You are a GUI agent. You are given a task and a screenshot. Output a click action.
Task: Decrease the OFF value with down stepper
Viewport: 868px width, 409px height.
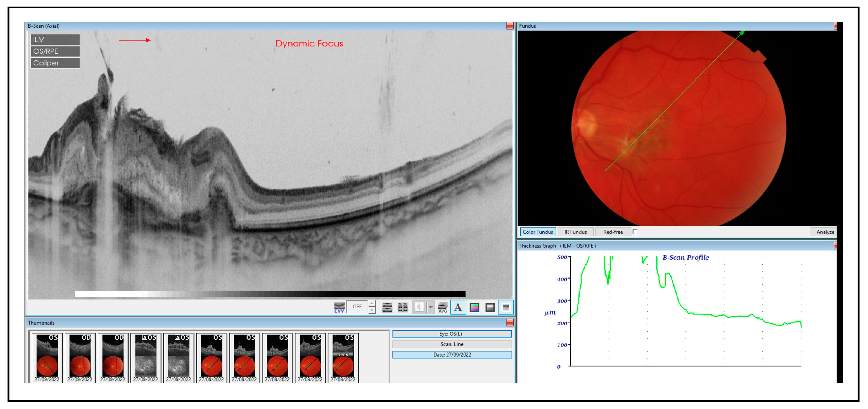[x=372, y=311]
